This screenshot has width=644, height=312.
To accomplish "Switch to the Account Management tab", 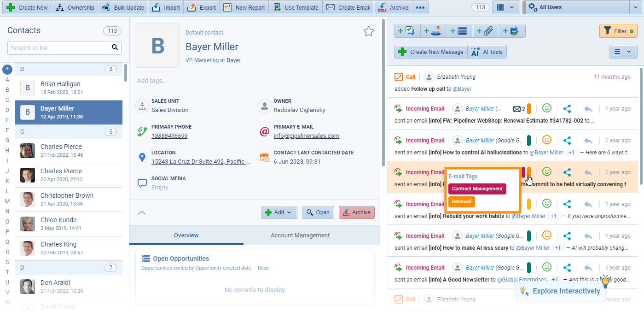I will [x=300, y=235].
